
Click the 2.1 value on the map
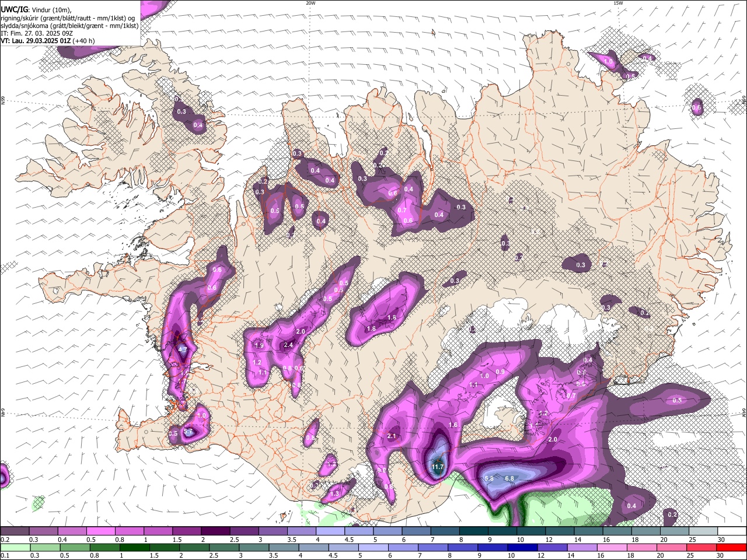pyautogui.click(x=392, y=436)
